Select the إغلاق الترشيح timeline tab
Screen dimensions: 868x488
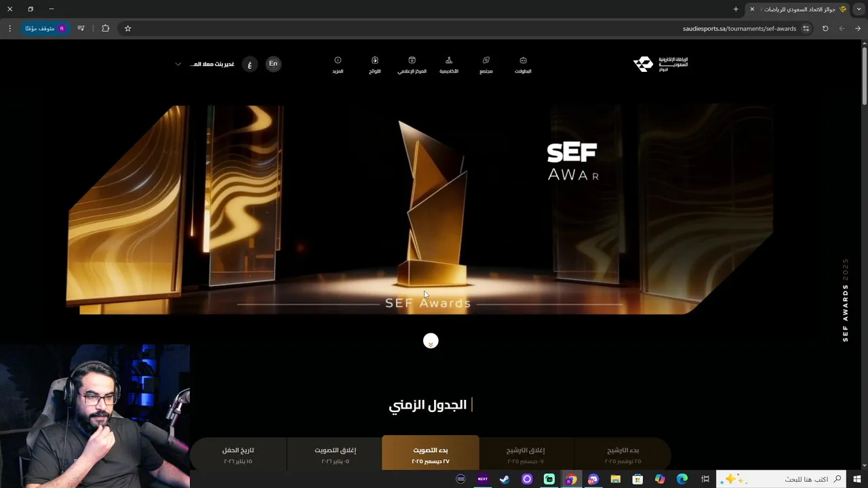pyautogui.click(x=526, y=453)
